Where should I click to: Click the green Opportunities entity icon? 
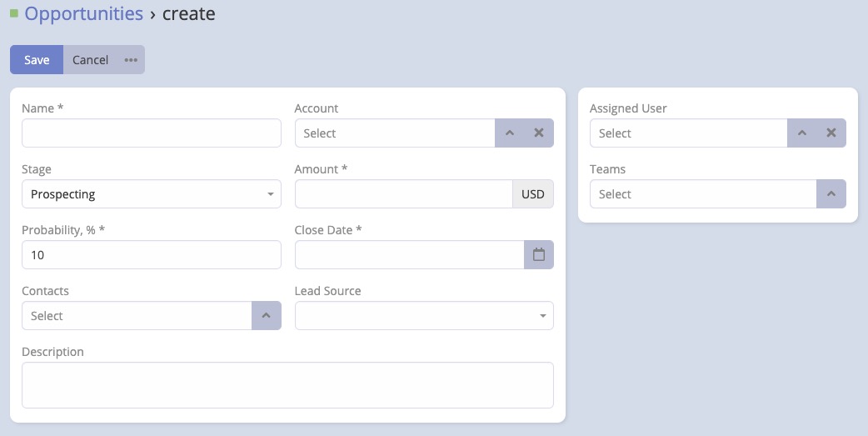[14, 13]
